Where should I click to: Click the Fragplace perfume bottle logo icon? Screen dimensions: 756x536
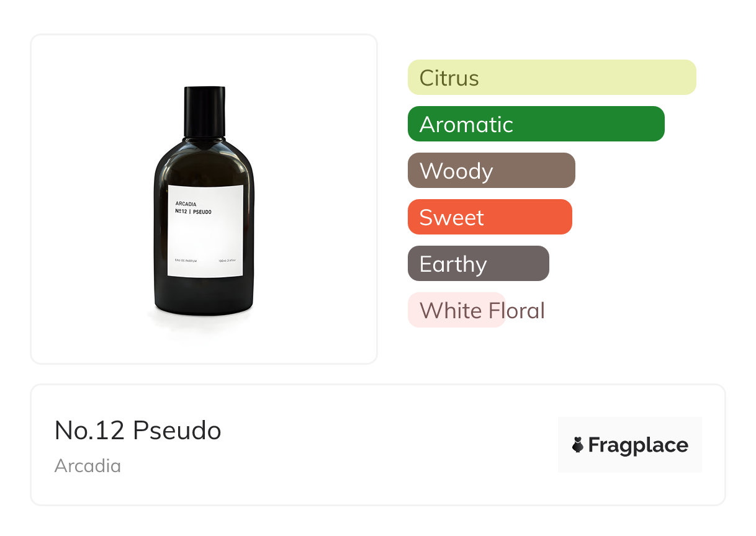point(578,445)
